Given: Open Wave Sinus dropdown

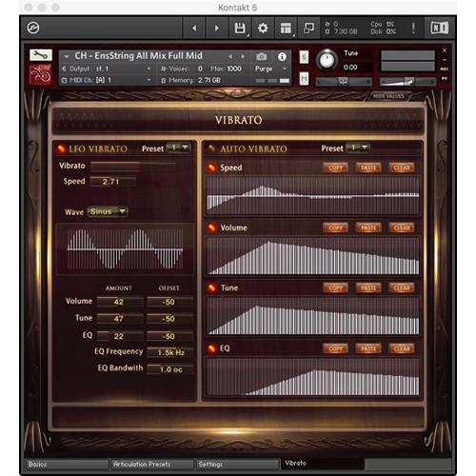Looking at the screenshot, I should click(108, 211).
